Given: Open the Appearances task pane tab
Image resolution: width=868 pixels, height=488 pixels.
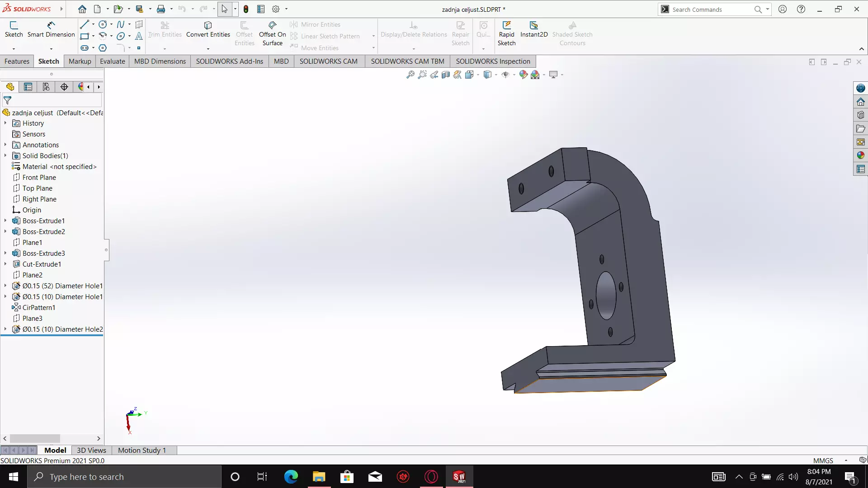Looking at the screenshot, I should point(861,155).
